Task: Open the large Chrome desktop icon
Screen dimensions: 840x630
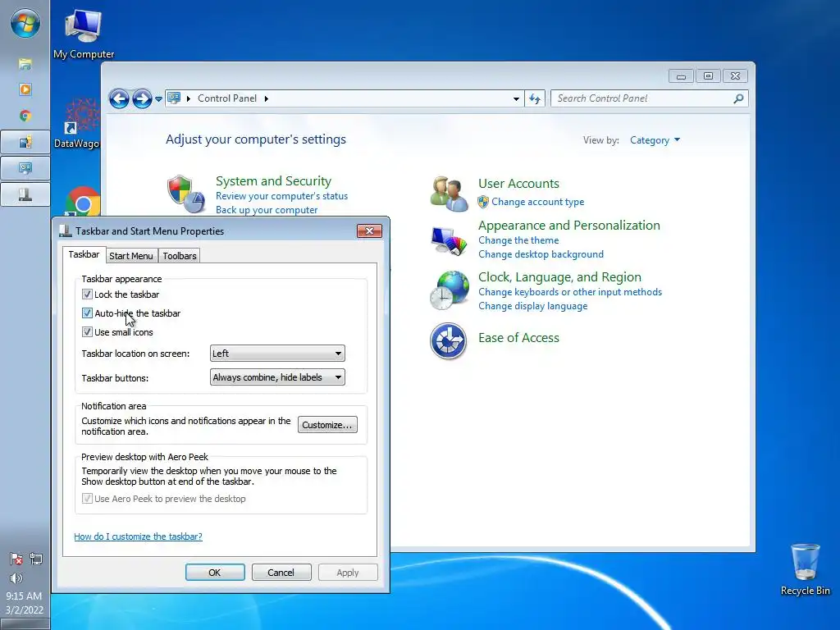Action: 83,202
